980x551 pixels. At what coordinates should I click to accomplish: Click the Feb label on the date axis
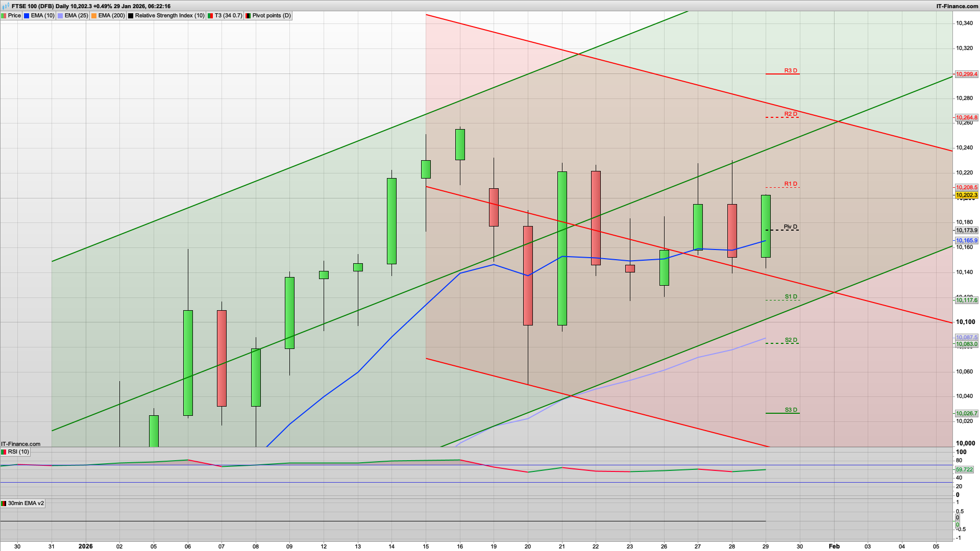pyautogui.click(x=834, y=546)
